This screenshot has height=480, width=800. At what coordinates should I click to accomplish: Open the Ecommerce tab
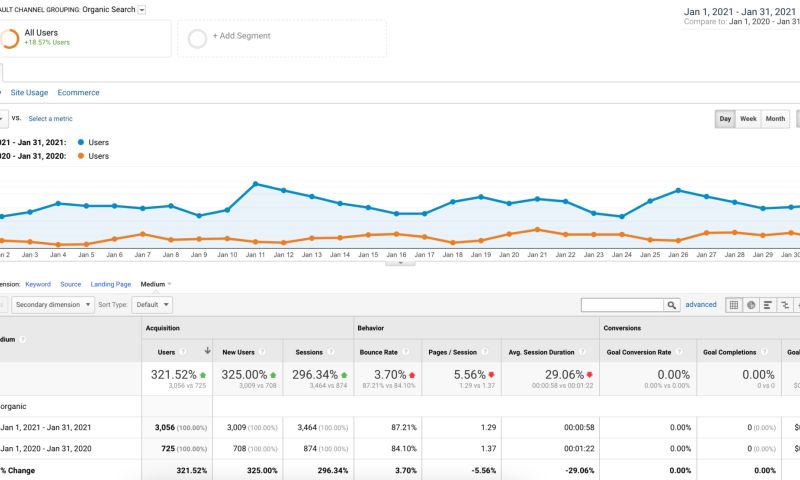[x=78, y=93]
